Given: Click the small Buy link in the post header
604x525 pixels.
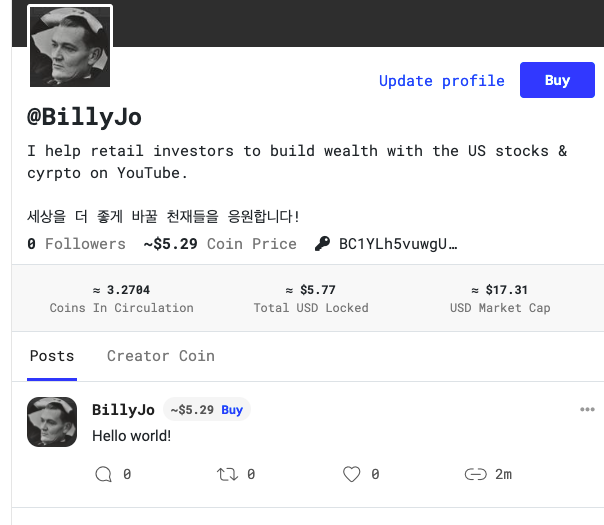Looking at the screenshot, I should pos(232,410).
